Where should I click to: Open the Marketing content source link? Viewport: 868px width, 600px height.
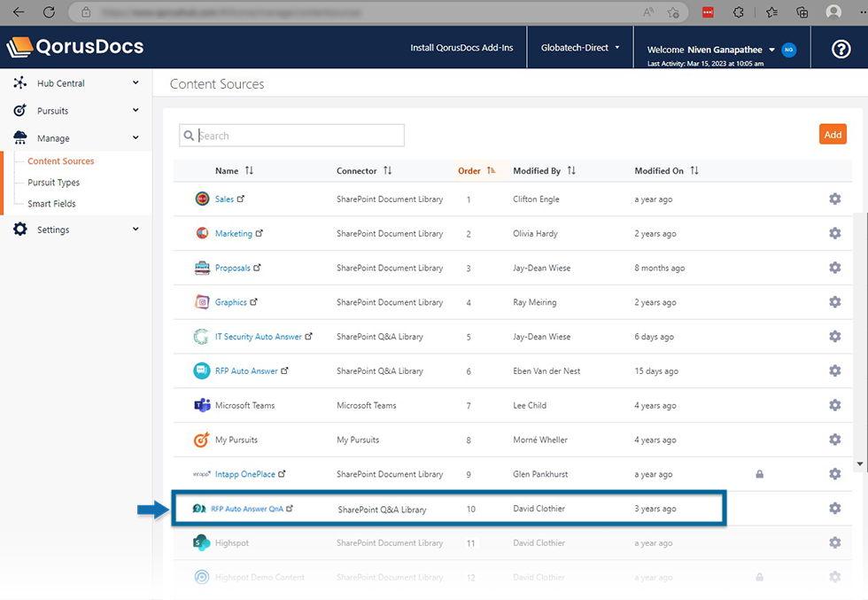[234, 233]
